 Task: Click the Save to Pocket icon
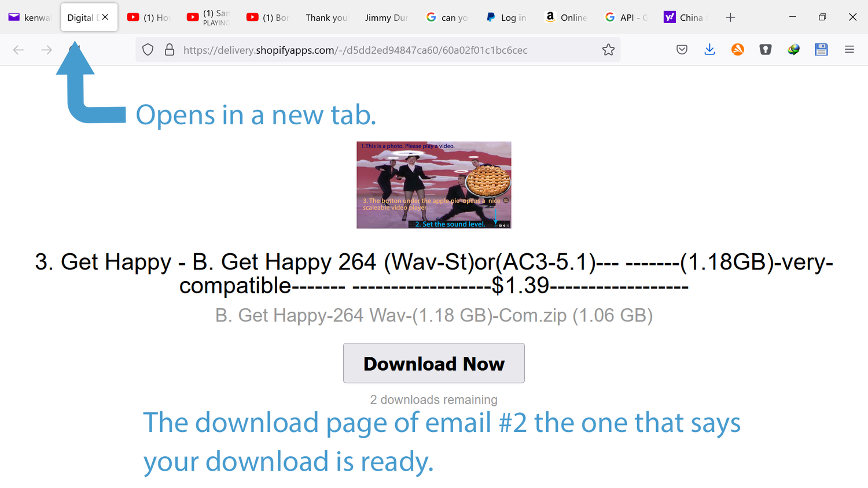click(682, 50)
